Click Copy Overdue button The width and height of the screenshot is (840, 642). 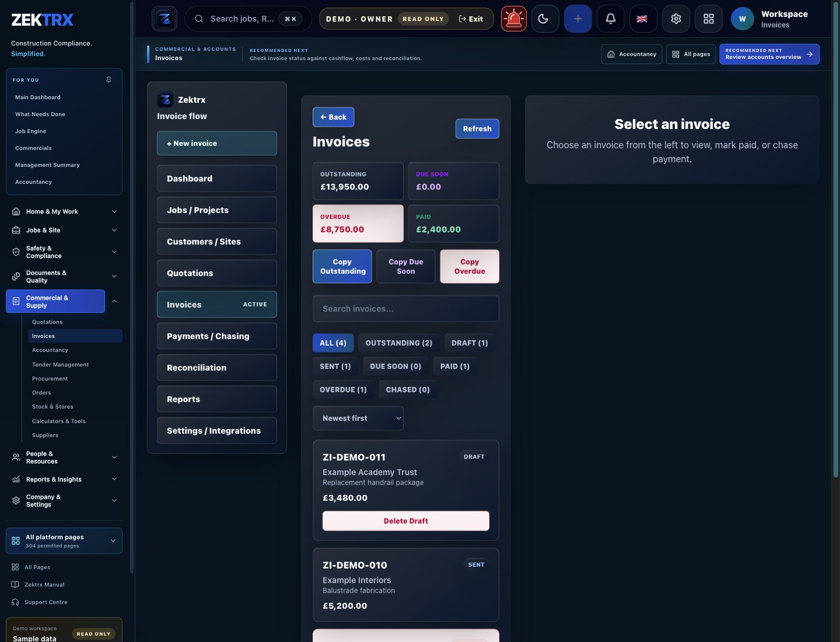(x=470, y=267)
